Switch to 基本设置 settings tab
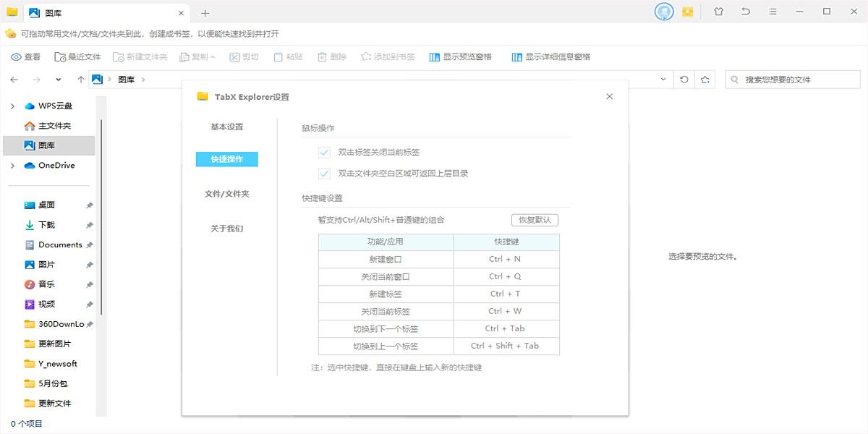This screenshot has height=434, width=868. pos(227,127)
